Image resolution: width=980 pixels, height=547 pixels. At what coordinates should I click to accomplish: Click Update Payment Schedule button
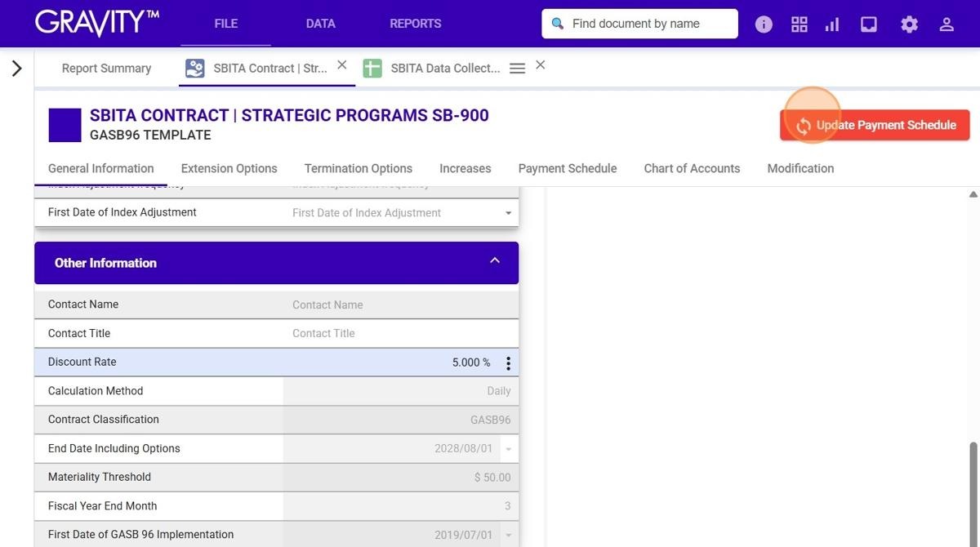click(x=875, y=126)
